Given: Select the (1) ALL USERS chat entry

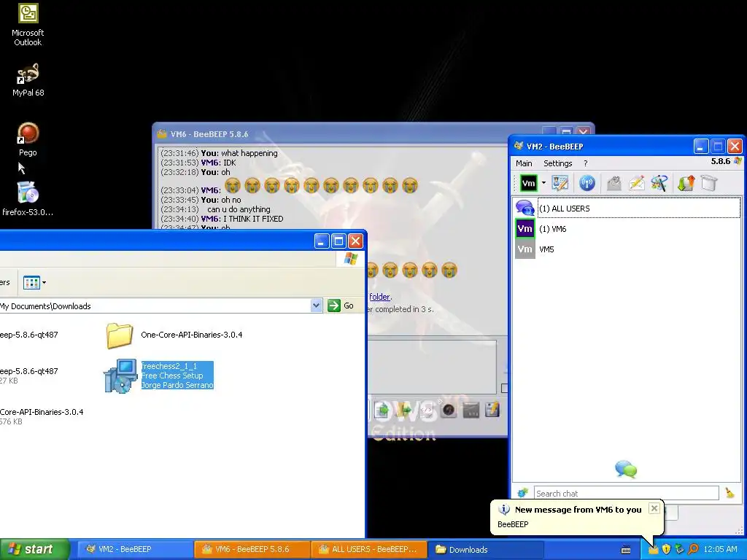Looking at the screenshot, I should 627,208.
